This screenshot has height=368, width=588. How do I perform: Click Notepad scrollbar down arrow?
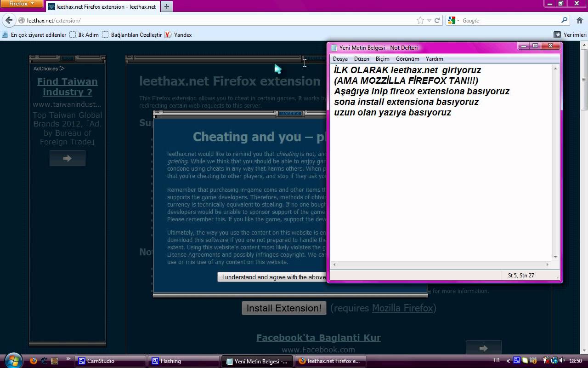[x=555, y=257]
